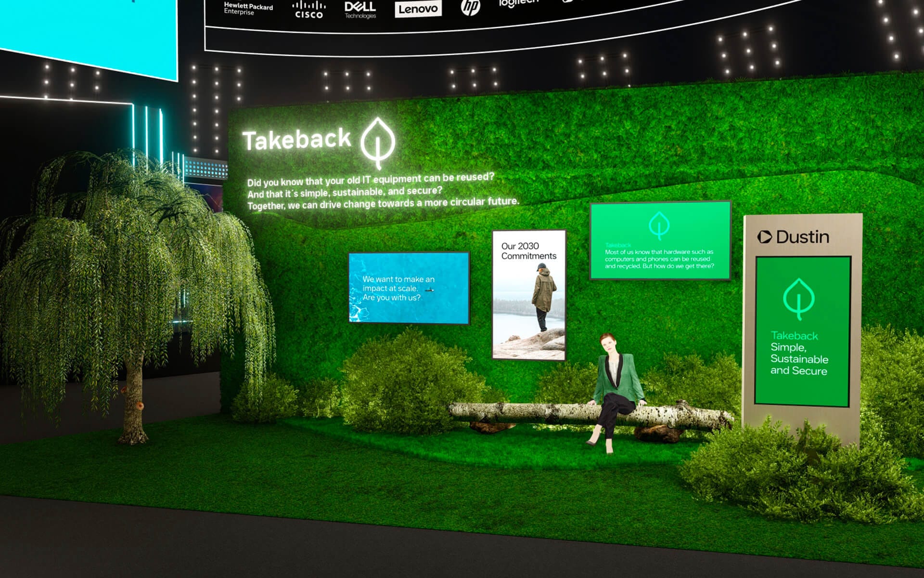924x578 pixels.
Task: Click the HP circular logo
Action: click(x=470, y=7)
